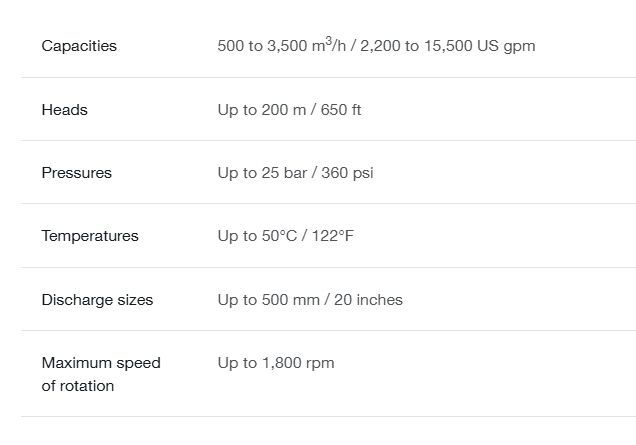Click the 360 psi pressure figure

(x=347, y=173)
